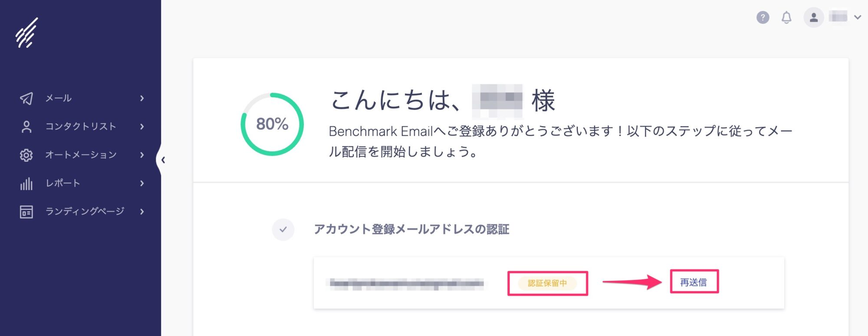The width and height of the screenshot is (868, 336).
Task: Click the コンタクトリスト person icon
Action: tap(26, 126)
